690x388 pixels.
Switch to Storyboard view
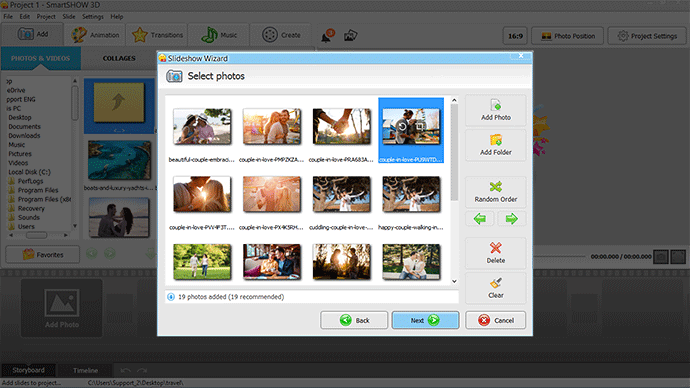(28, 370)
